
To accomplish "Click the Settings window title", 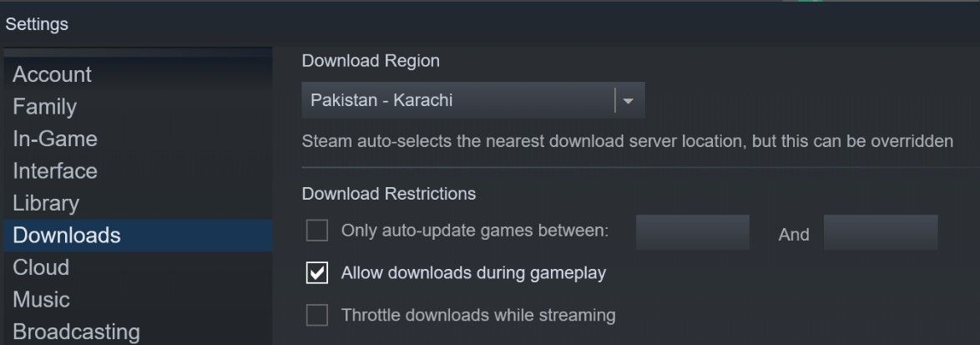I will click(x=37, y=24).
